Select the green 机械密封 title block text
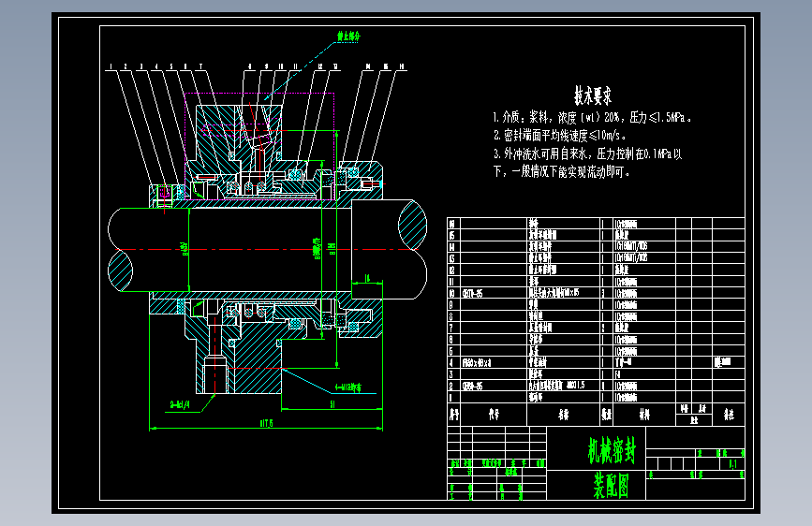The image size is (812, 526). pos(612,450)
